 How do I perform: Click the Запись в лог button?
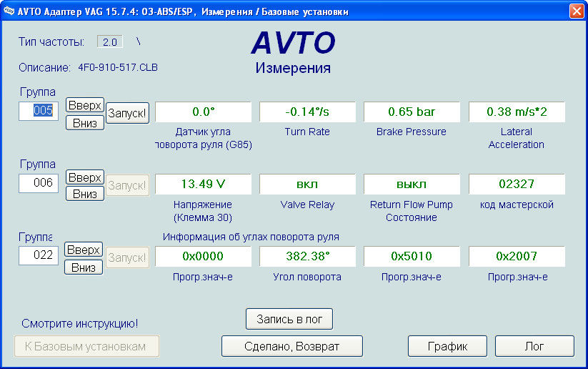point(289,319)
